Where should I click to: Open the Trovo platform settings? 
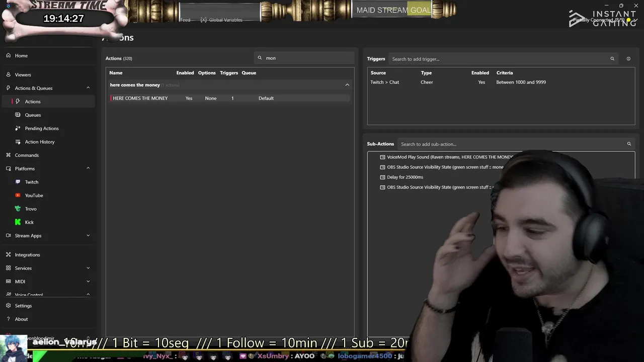[31, 209]
